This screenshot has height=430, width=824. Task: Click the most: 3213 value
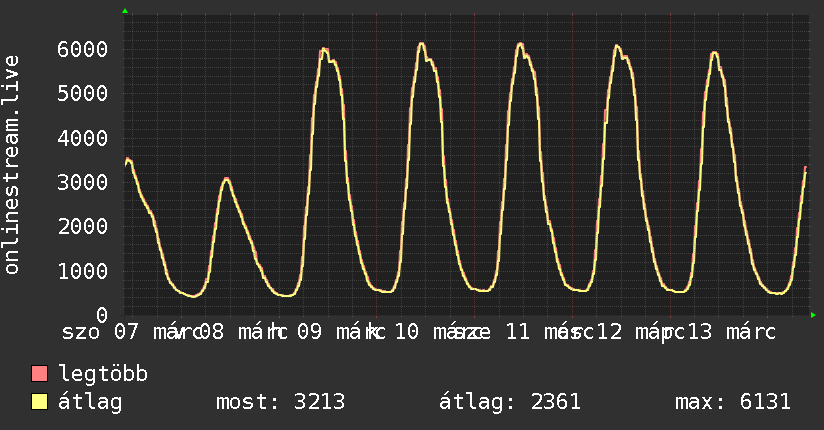(281, 402)
